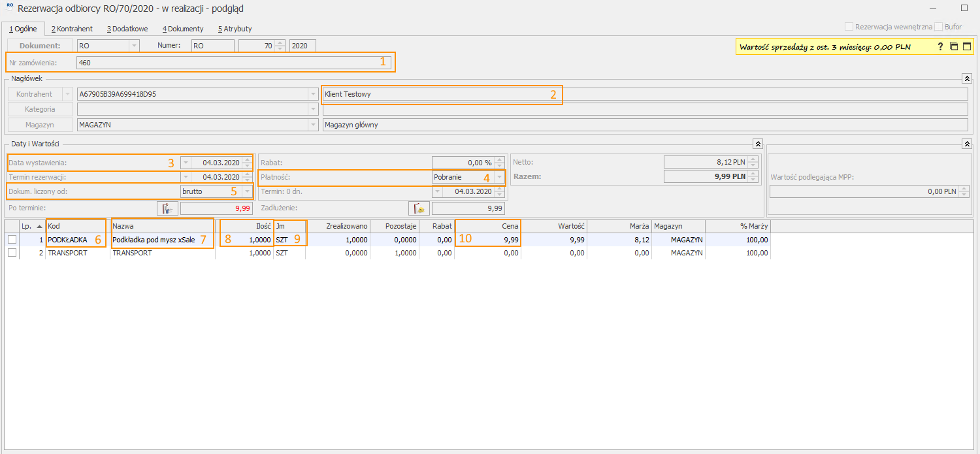Click the Kategoria button
The image size is (980, 454).
click(40, 109)
